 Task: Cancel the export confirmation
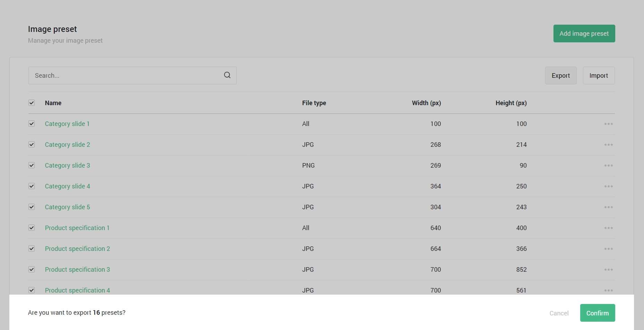[559, 313]
